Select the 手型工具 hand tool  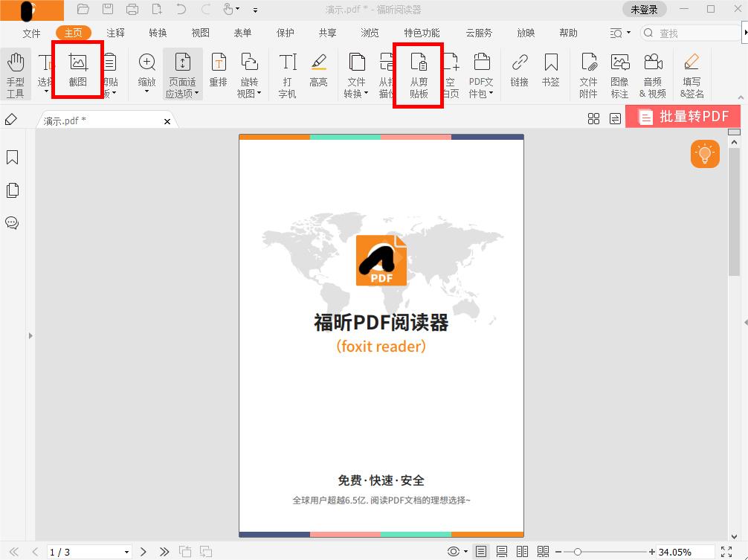click(16, 73)
